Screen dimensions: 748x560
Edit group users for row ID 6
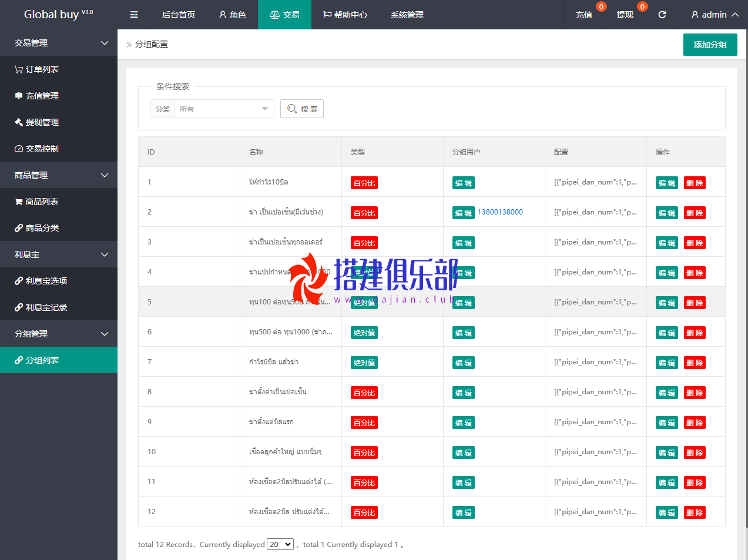coord(464,333)
